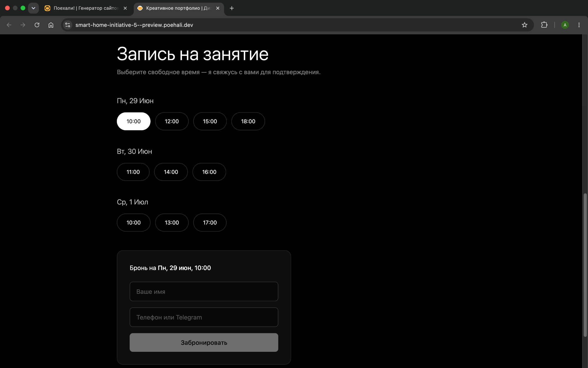The image size is (588, 368).
Task: Pick the 14:00 time slot
Action: 171,172
